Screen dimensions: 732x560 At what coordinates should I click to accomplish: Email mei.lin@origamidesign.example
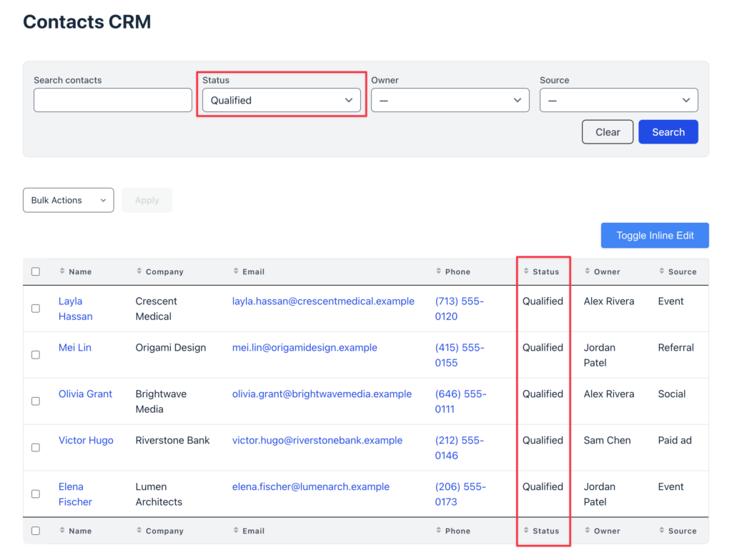(x=305, y=348)
